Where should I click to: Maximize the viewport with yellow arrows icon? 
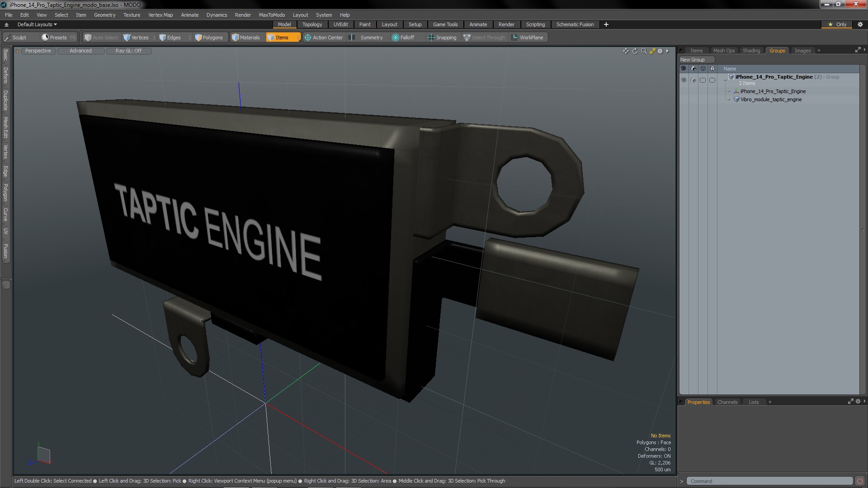652,51
